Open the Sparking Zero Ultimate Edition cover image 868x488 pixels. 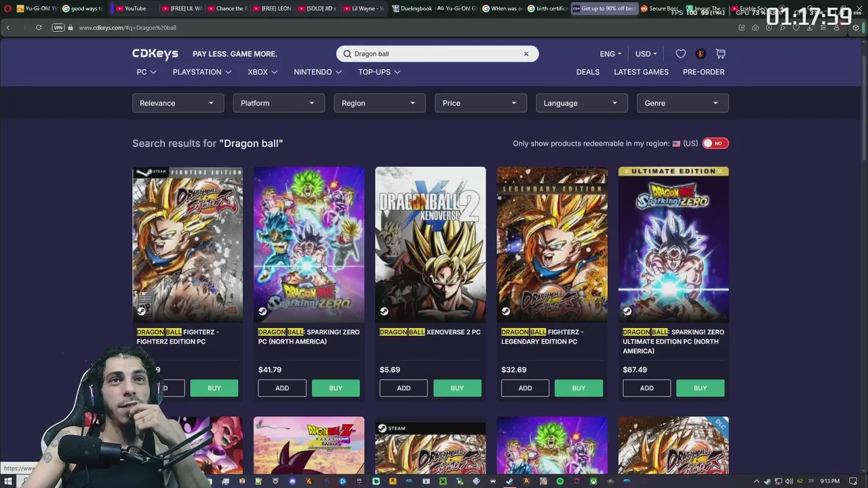coord(673,244)
